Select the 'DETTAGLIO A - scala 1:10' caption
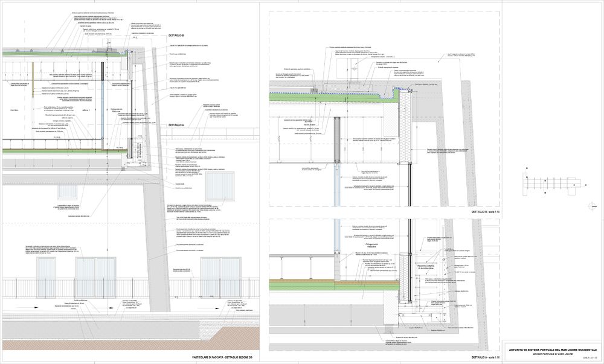The image size is (604, 364). [x=486, y=357]
